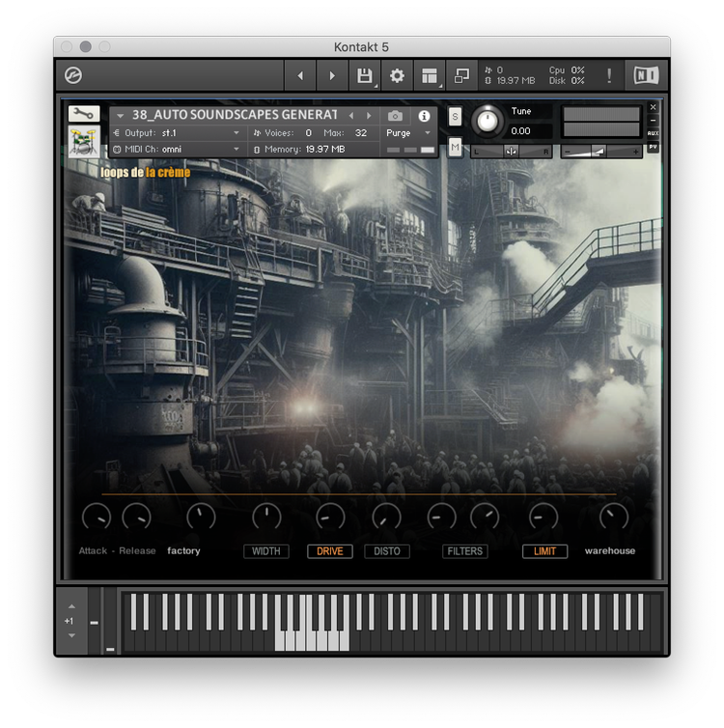Select the previous instrument preset arrow
Image resolution: width=724 pixels, height=728 pixels.
(351, 116)
